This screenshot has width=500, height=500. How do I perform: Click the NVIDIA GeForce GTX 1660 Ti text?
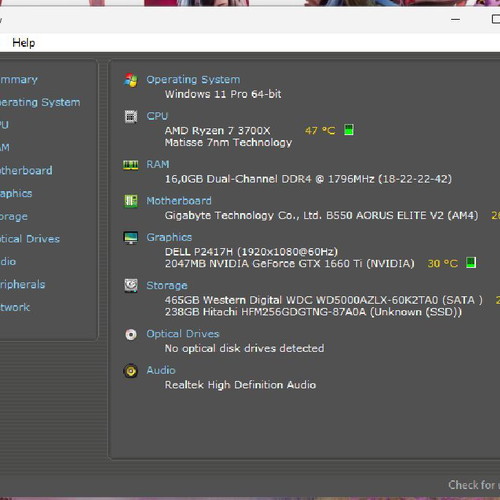pos(290,264)
